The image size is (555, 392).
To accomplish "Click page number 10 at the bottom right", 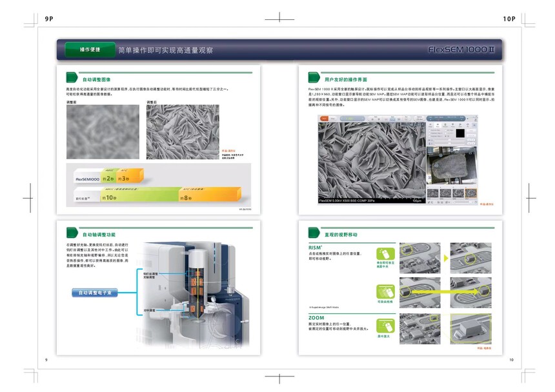I will tap(512, 360).
